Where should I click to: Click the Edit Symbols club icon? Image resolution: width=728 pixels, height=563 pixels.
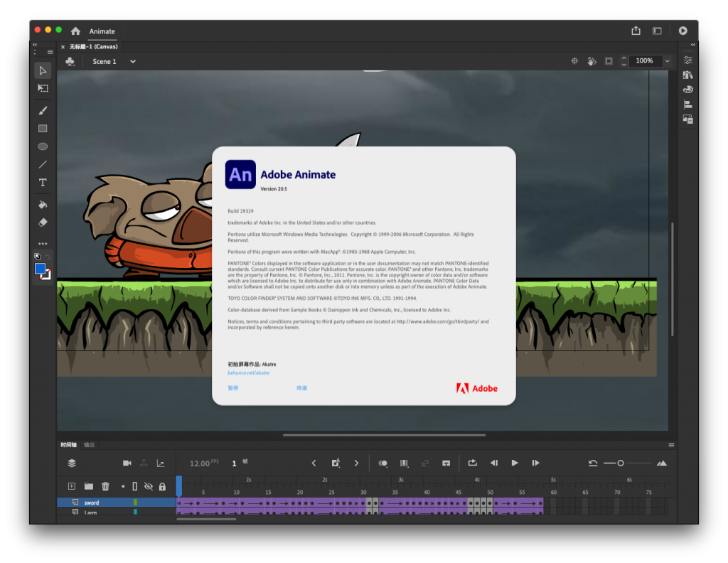click(x=70, y=61)
